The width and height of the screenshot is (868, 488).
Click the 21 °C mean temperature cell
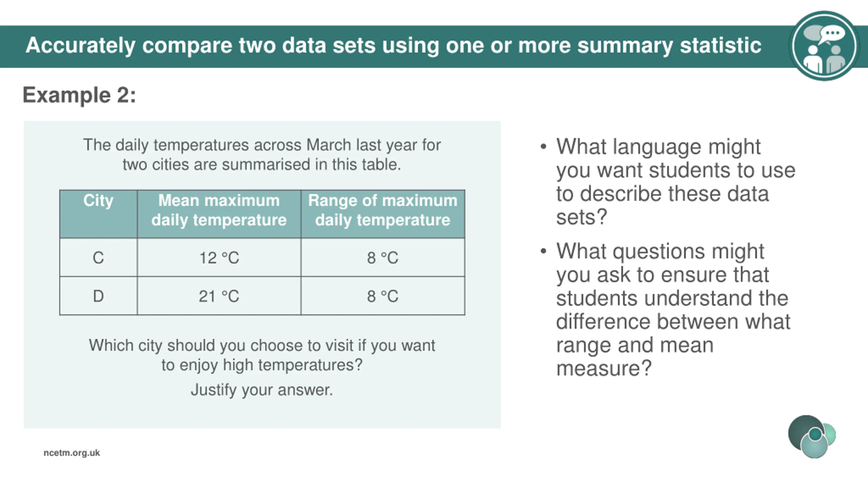pos(219,296)
